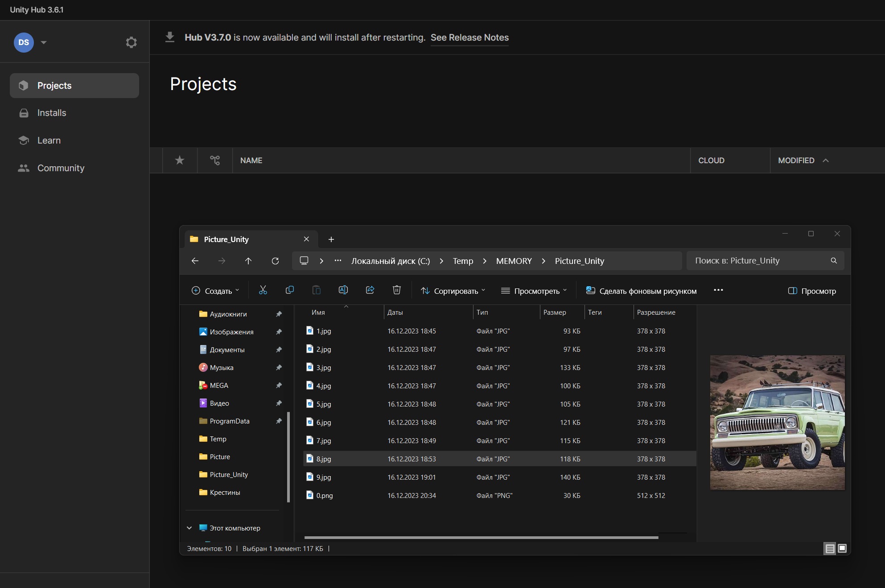
Task: Select file 0.png in list
Action: tap(499, 496)
